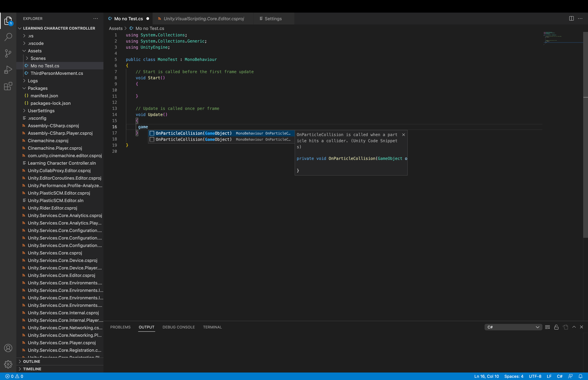The width and height of the screenshot is (588, 380).
Task: Click the UTF-8 encoding indicator
Action: pyautogui.click(x=535, y=376)
